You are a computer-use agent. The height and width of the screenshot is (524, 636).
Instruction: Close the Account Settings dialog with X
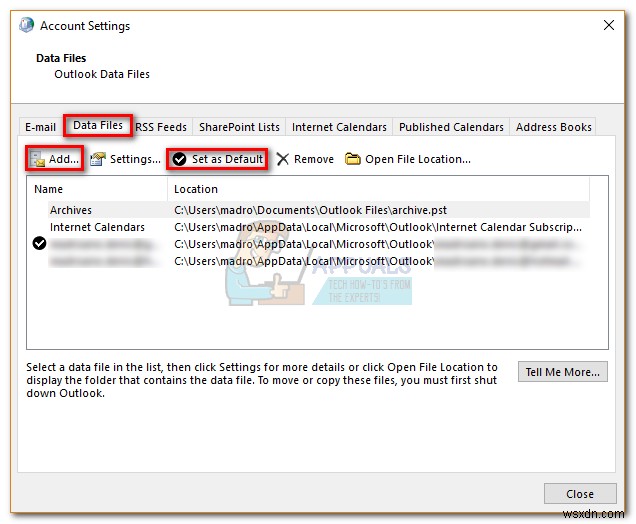(608, 25)
